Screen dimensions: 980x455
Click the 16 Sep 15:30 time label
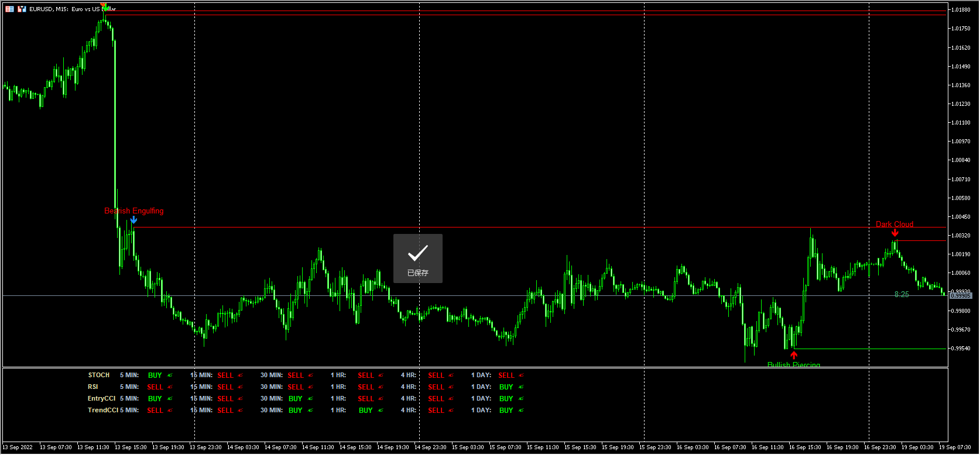pos(804,447)
